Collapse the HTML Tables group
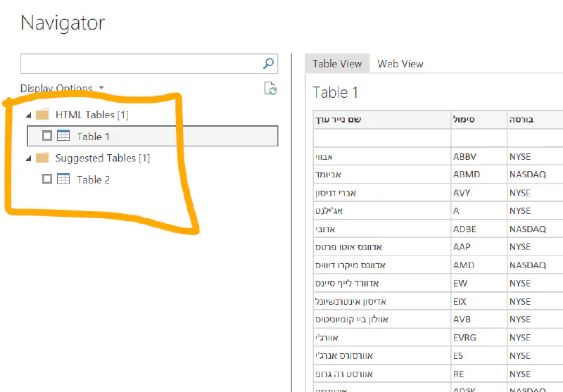This screenshot has width=563, height=392. [29, 115]
